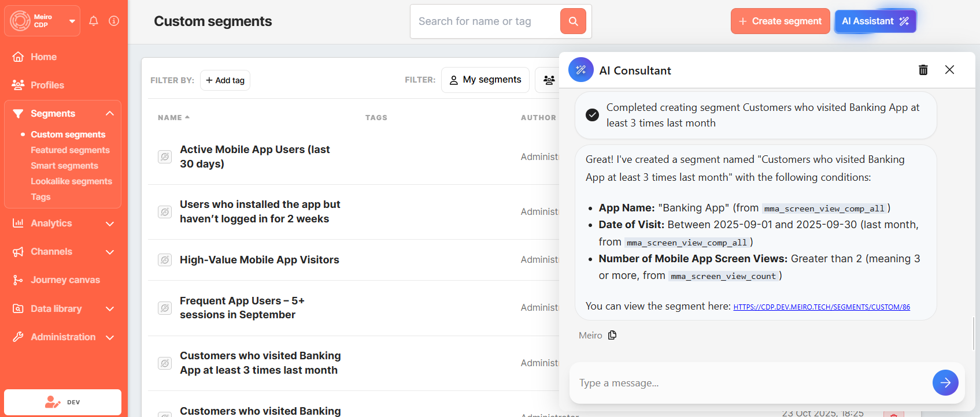The height and width of the screenshot is (417, 980).
Task: Click the orange search magnifier button
Action: coord(573,21)
